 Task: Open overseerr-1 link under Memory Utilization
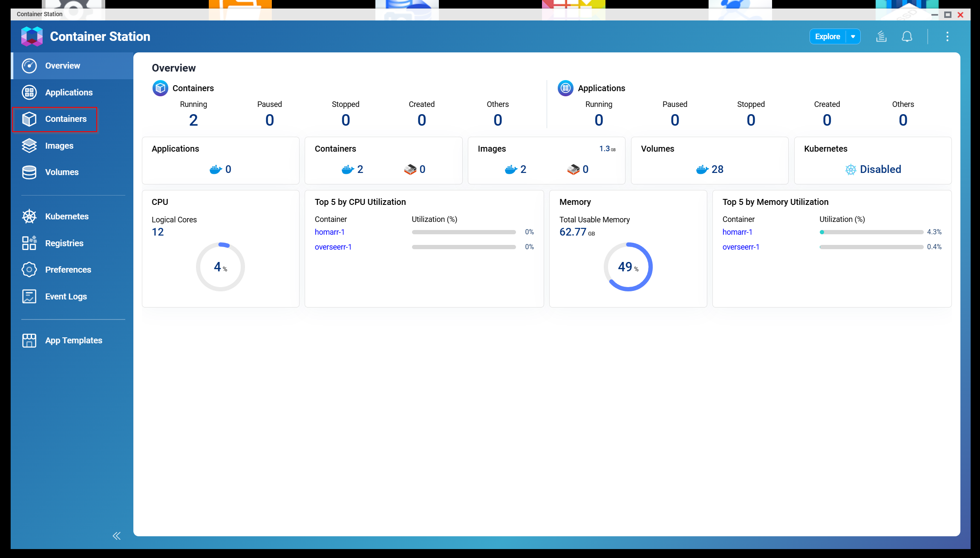tap(741, 247)
